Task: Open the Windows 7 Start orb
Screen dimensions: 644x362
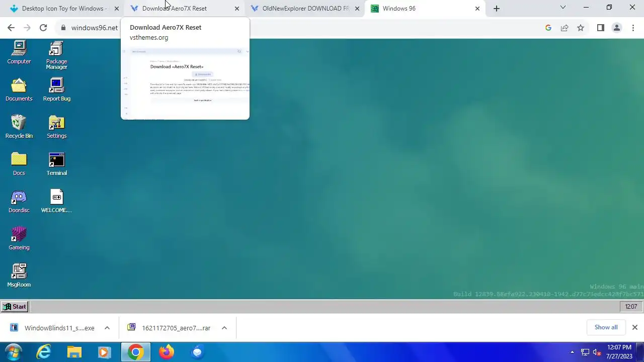Action: click(x=13, y=352)
